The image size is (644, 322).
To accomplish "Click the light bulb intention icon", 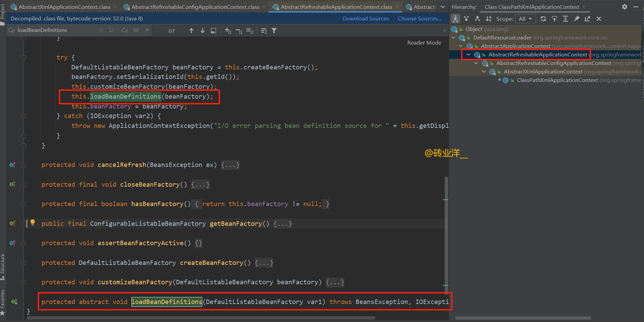I will click(x=33, y=222).
